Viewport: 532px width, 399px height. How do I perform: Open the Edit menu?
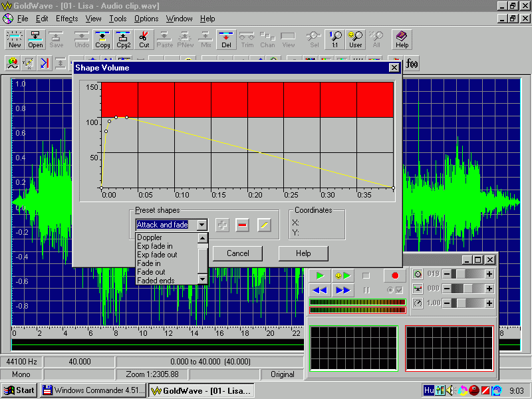[42, 19]
